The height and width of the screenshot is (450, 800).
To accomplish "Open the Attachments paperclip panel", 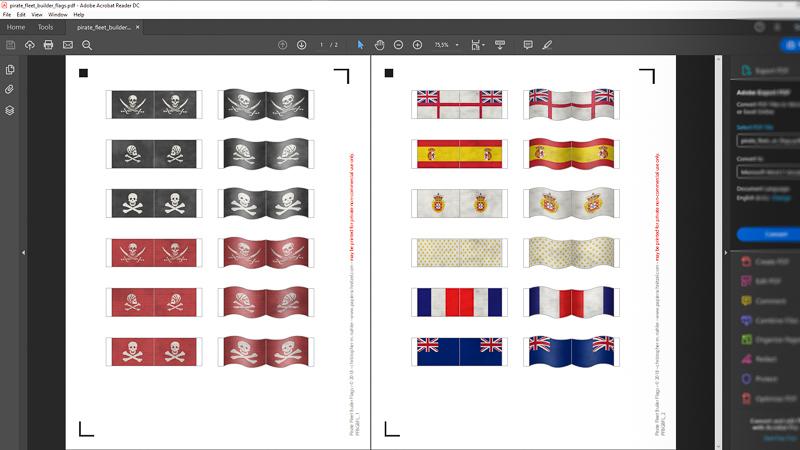I will click(x=10, y=90).
